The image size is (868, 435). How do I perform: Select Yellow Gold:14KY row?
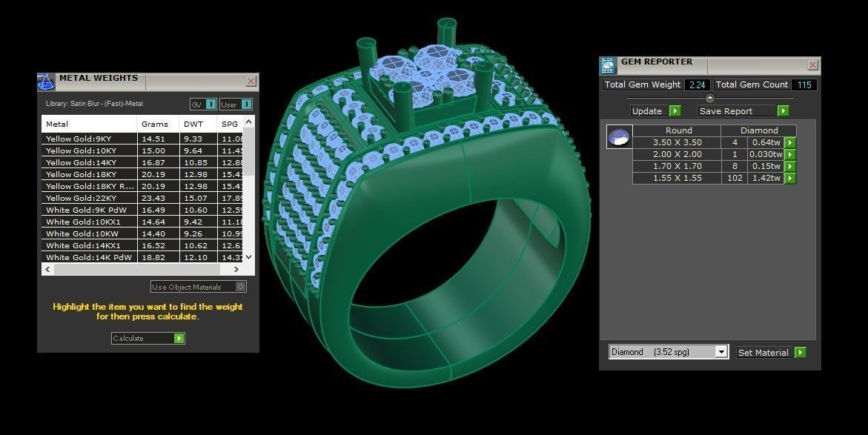pos(143,163)
